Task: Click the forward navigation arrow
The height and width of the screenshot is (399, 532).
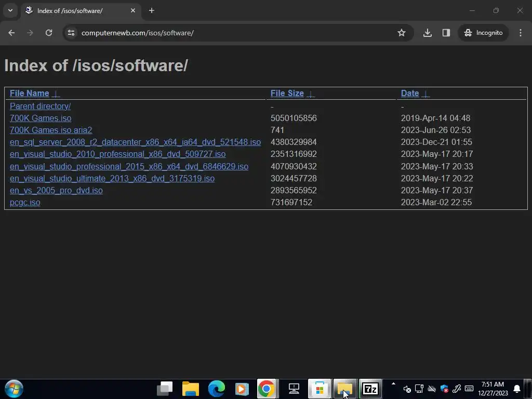Action: click(x=30, y=33)
